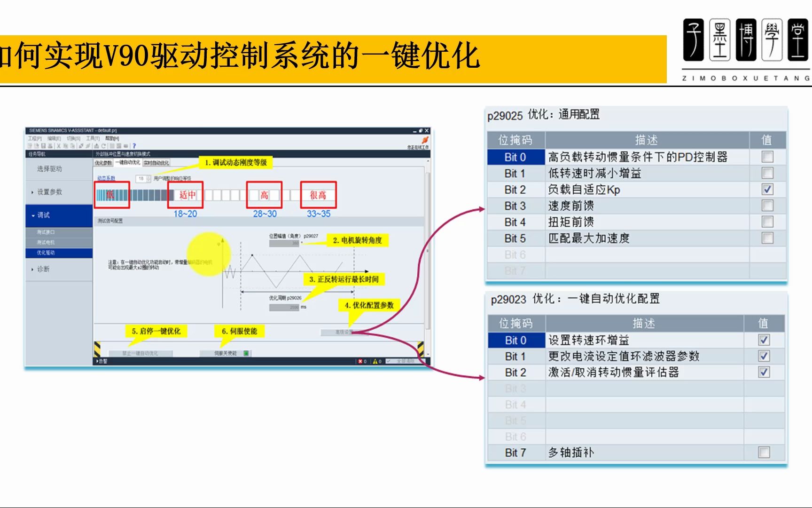Click the blue question mark help icon
Image resolution: width=812 pixels, height=508 pixels.
[x=134, y=146]
